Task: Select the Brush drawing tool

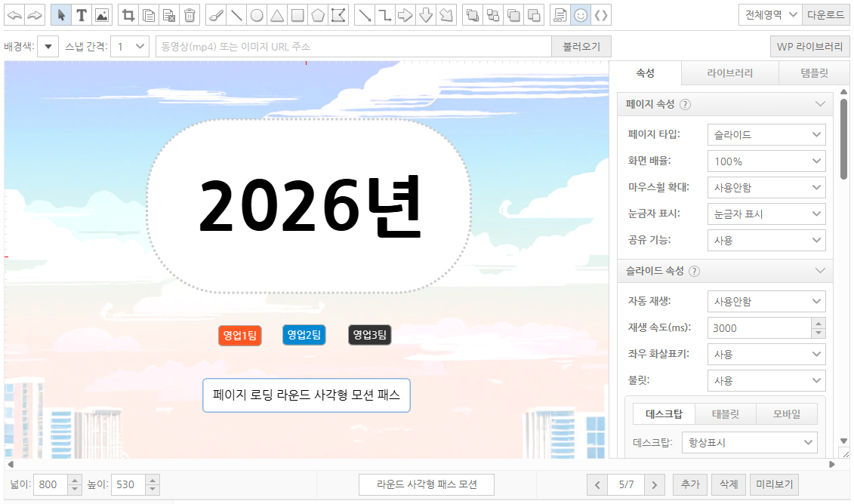Action: coord(215,14)
